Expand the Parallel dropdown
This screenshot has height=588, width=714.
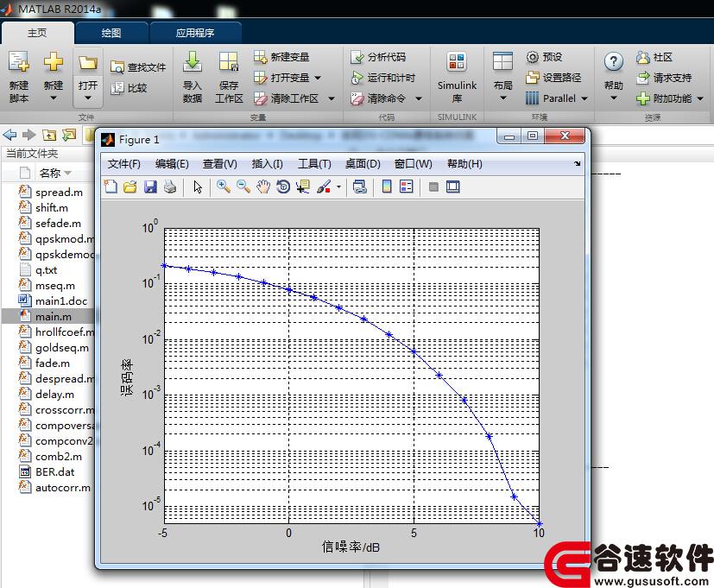tap(584, 98)
